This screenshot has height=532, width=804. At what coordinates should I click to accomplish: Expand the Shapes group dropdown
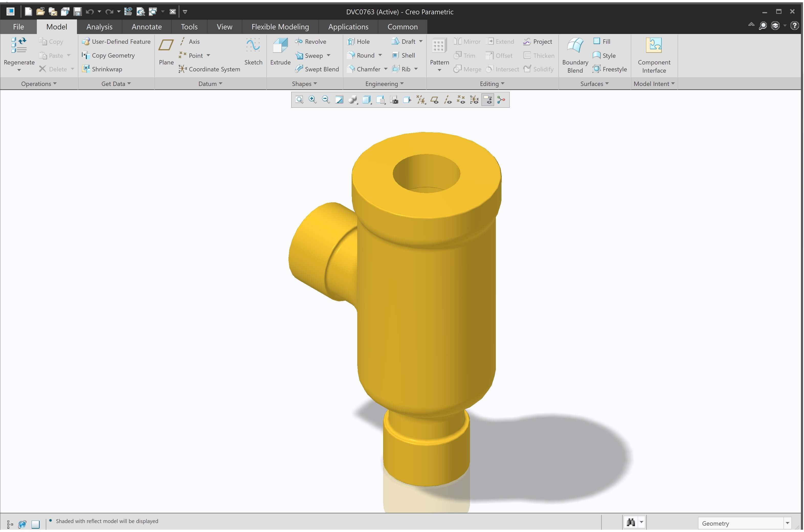[x=304, y=84]
